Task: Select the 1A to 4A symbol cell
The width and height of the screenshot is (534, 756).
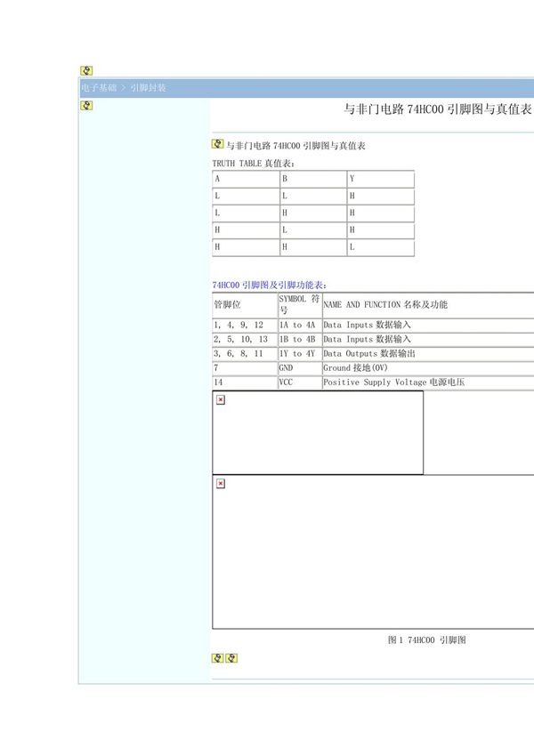Action: [x=300, y=325]
